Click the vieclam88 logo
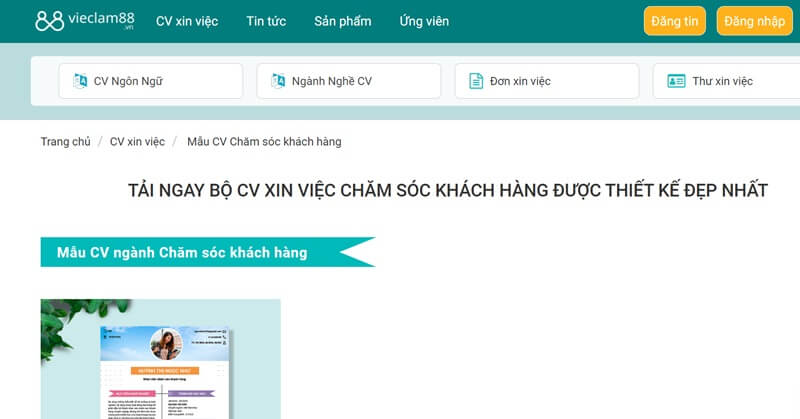The height and width of the screenshot is (419, 800). [85, 21]
